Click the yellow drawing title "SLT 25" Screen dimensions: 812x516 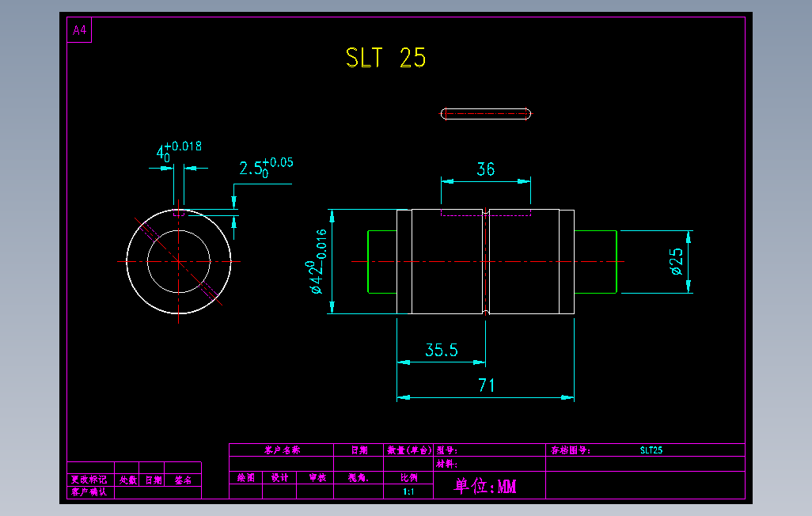click(385, 58)
